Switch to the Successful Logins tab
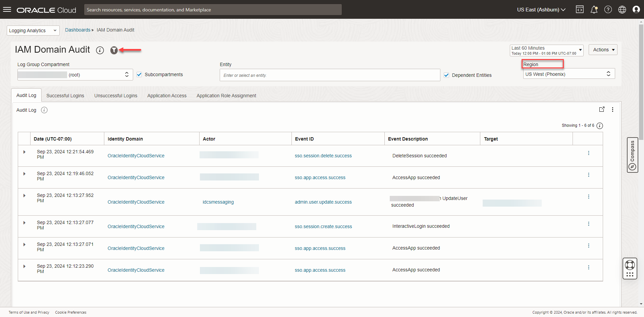 coord(65,96)
